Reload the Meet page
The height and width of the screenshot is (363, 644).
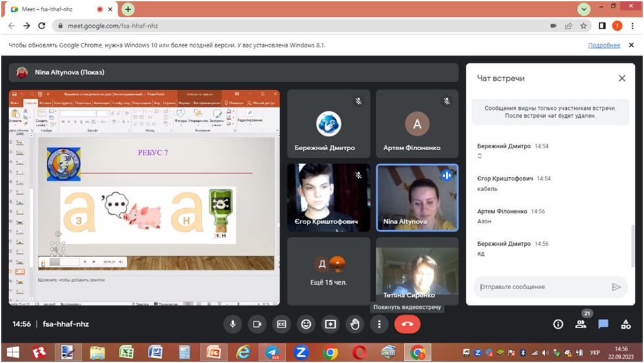pos(41,26)
